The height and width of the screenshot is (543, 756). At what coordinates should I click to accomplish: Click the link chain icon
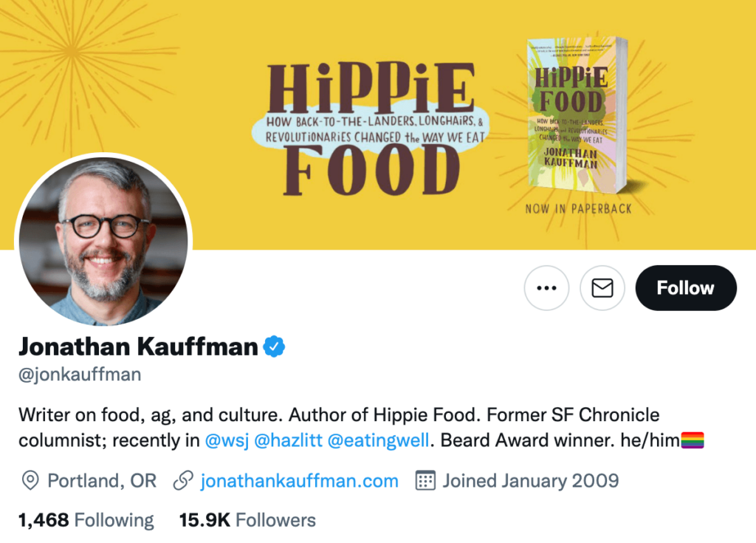[x=182, y=481]
